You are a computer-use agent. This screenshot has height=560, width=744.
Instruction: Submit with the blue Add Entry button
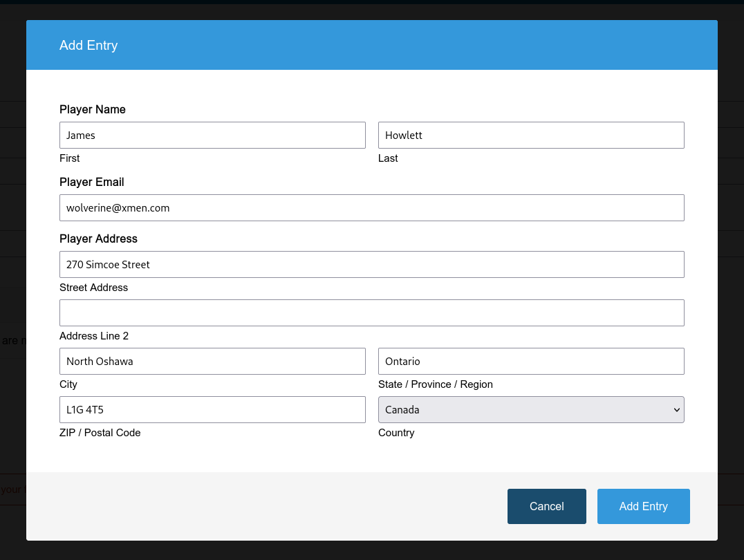tap(644, 506)
